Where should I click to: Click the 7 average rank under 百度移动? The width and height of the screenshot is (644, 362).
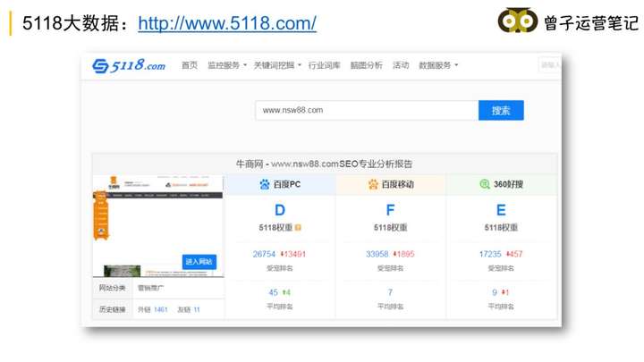tap(390, 292)
